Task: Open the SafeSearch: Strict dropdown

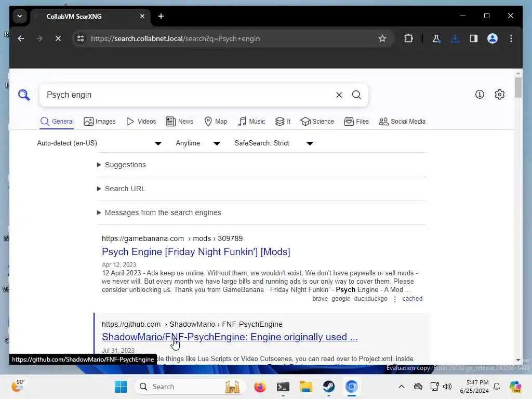Action: click(274, 143)
